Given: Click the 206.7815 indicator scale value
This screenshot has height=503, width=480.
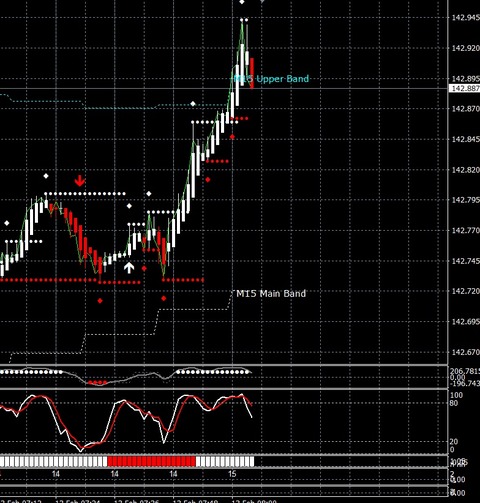Looking at the screenshot, I should click(465, 371).
